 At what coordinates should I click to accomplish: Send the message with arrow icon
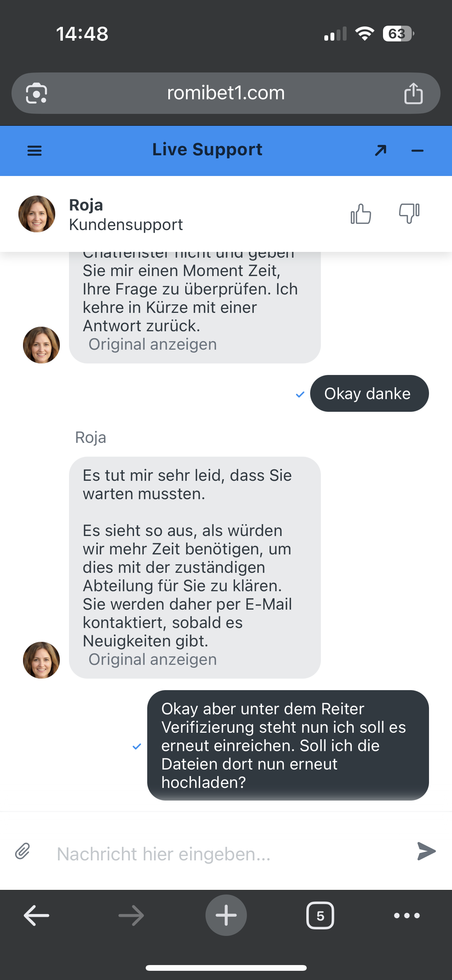(426, 851)
